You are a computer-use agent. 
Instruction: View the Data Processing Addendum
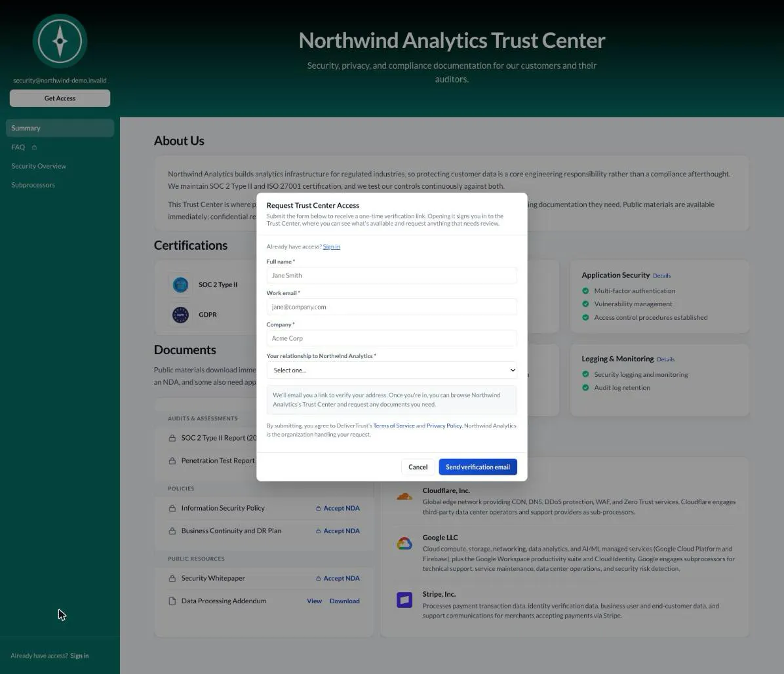(315, 601)
